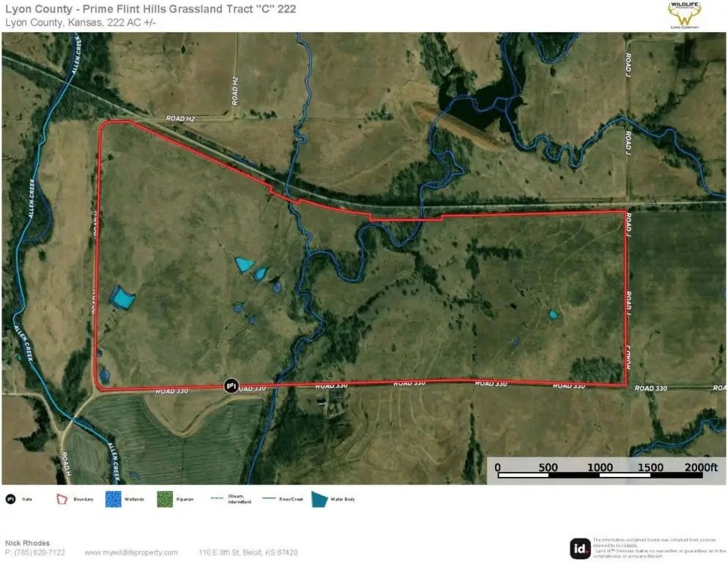Click the Stream Intermittent legend symbol
728x562 pixels.
click(217, 499)
